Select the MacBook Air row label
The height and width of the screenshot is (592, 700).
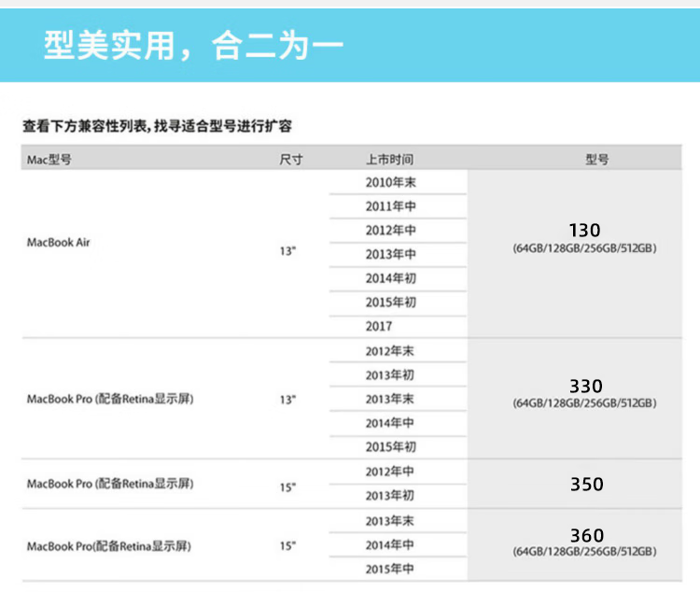click(58, 243)
